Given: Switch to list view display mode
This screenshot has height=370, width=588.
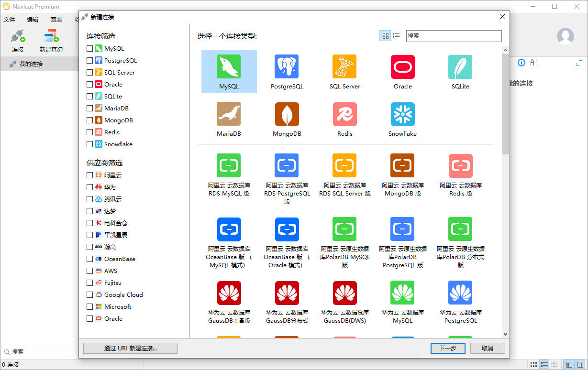Looking at the screenshot, I should 396,36.
